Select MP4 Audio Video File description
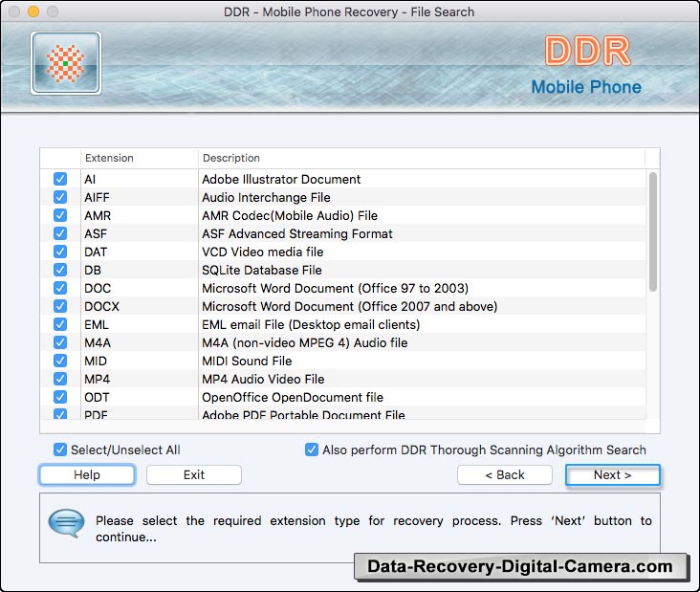The width and height of the screenshot is (700, 592). coord(263,379)
